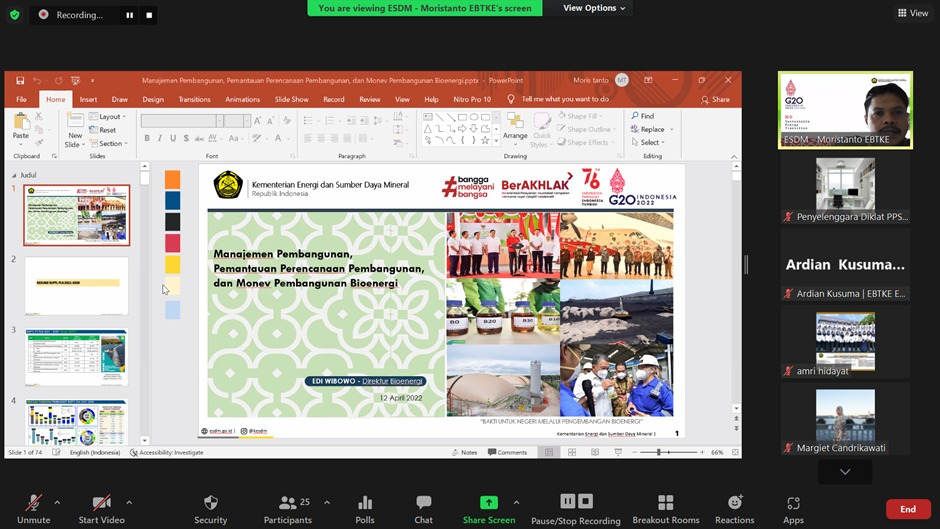Open the Section dropdown
The image size is (940, 529).
coord(109,143)
